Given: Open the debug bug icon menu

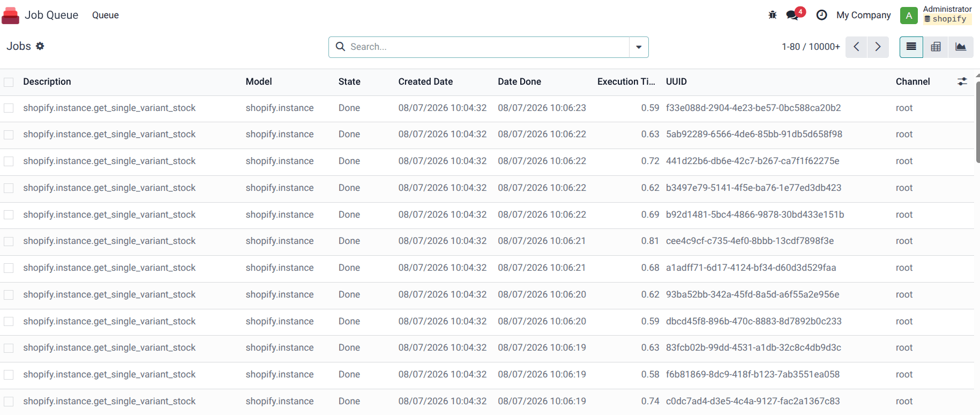Looking at the screenshot, I should [772, 15].
